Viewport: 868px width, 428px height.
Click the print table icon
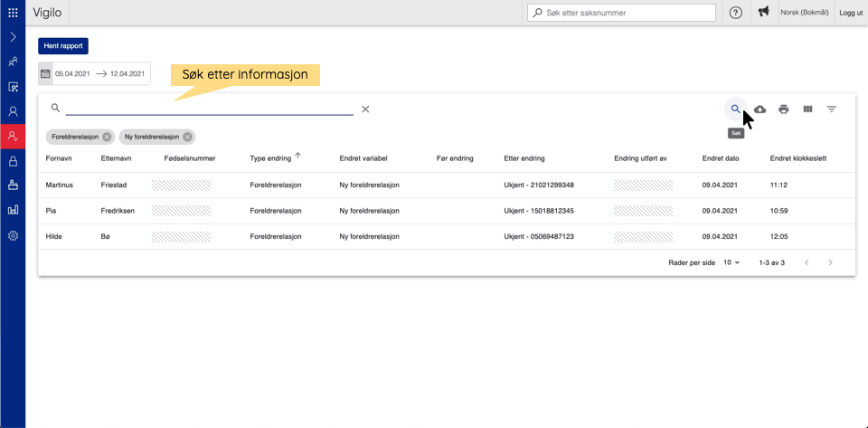783,109
